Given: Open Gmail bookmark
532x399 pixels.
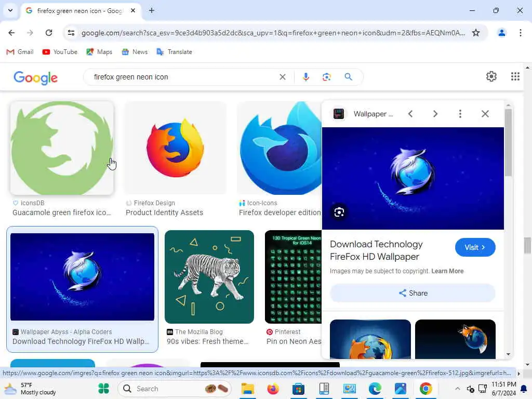Looking at the screenshot, I should [20, 52].
